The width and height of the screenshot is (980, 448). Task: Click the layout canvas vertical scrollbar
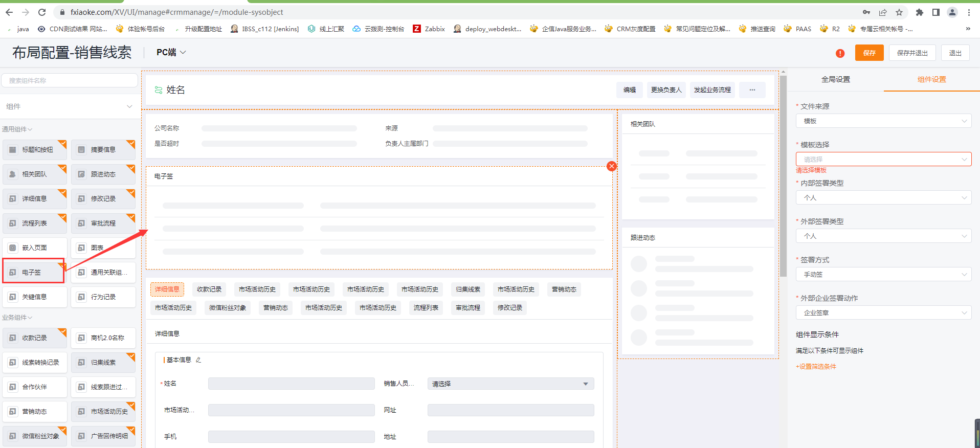(x=783, y=176)
